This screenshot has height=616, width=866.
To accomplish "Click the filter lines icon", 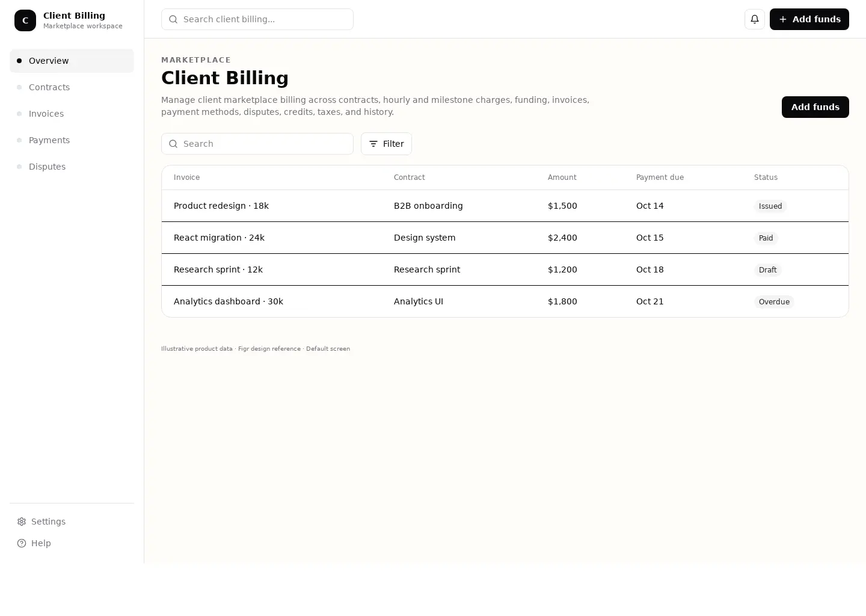I will tap(373, 144).
